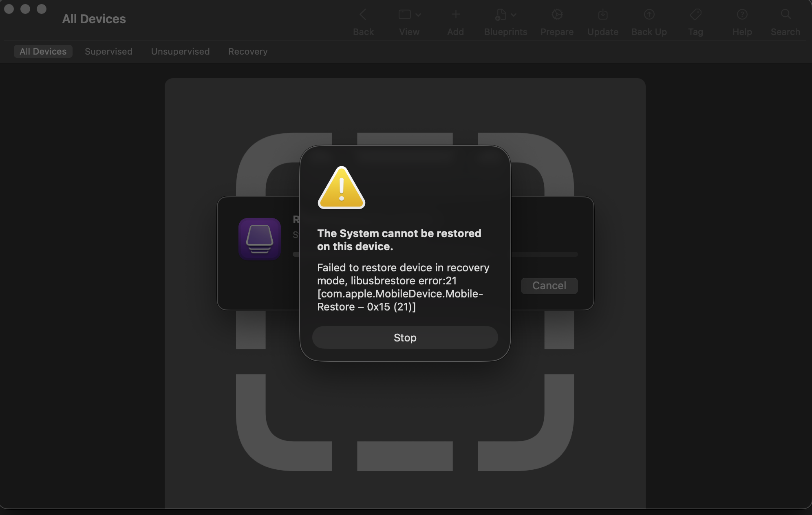Click the libusbrestore error:21 message text
Screen dimensions: 812x515
(403, 287)
